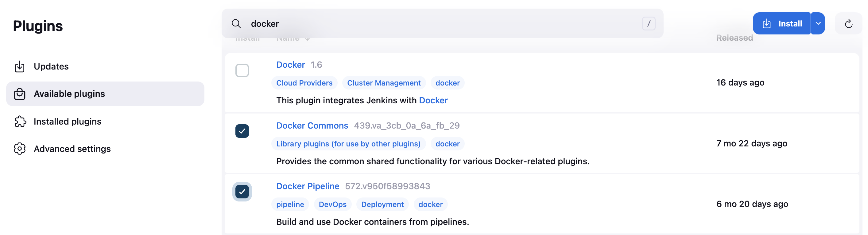Open the Installed plugins page
Image resolution: width=868 pixels, height=235 pixels.
68,121
